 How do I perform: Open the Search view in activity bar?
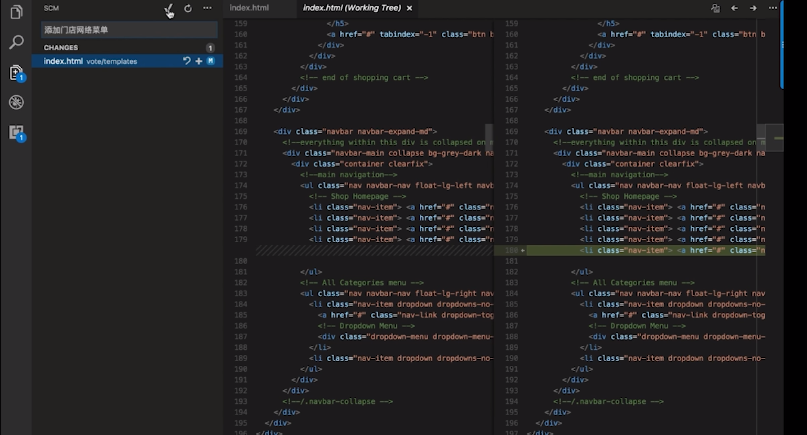point(16,42)
